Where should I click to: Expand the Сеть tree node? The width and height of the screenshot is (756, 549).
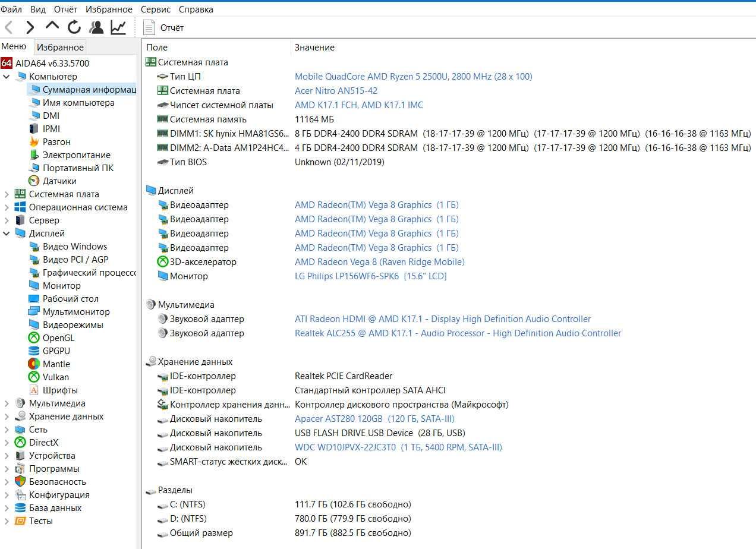click(x=7, y=430)
